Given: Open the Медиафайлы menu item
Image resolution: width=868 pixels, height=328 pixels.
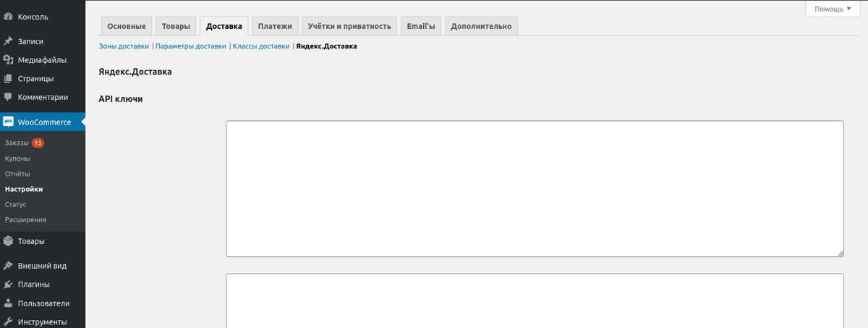Looking at the screenshot, I should [43, 60].
